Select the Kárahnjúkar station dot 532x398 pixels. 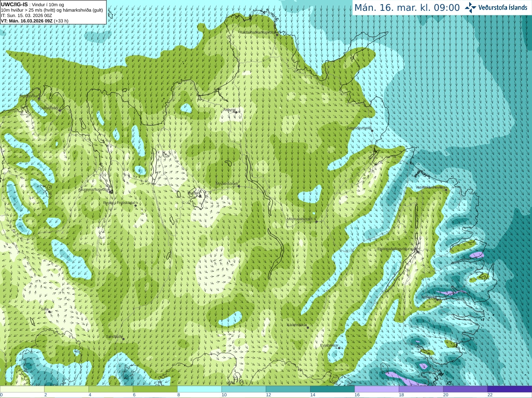click(x=308, y=327)
